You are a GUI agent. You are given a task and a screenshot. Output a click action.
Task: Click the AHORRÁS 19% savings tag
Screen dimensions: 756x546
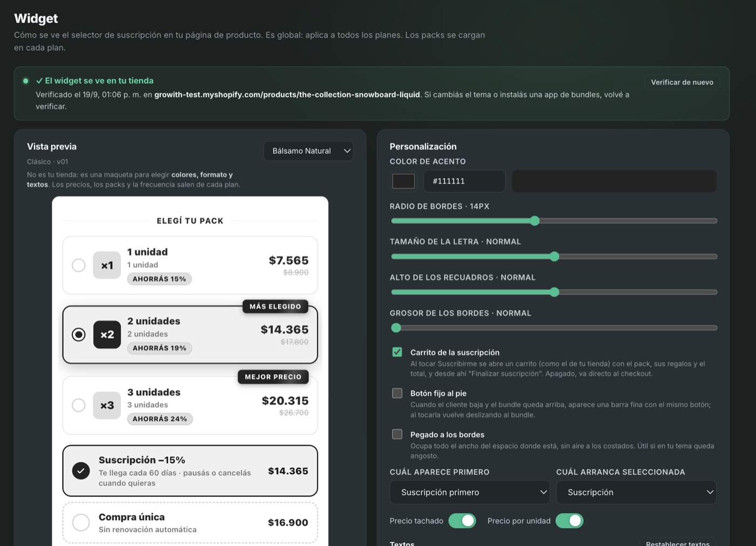pos(159,348)
